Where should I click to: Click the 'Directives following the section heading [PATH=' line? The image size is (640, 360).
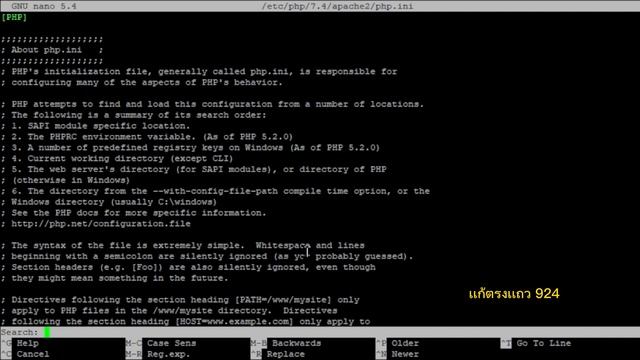pos(180,300)
